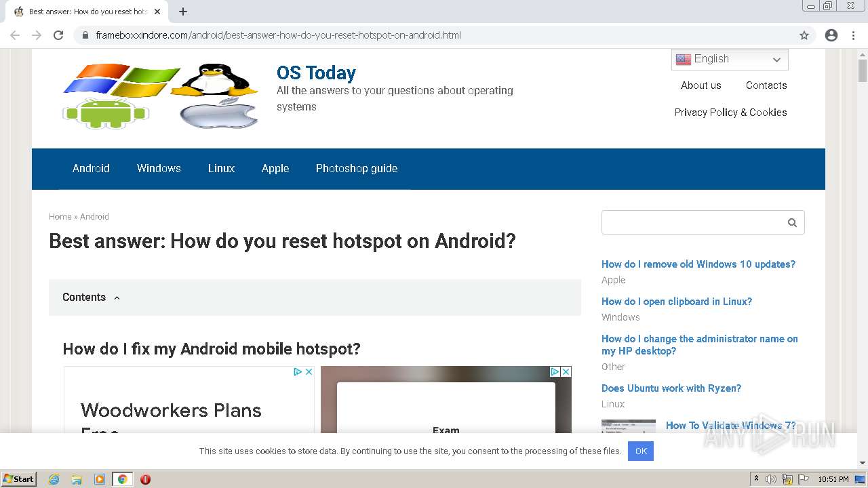The height and width of the screenshot is (488, 868).
Task: Close the Woodworkers Plans ad
Action: (x=309, y=371)
